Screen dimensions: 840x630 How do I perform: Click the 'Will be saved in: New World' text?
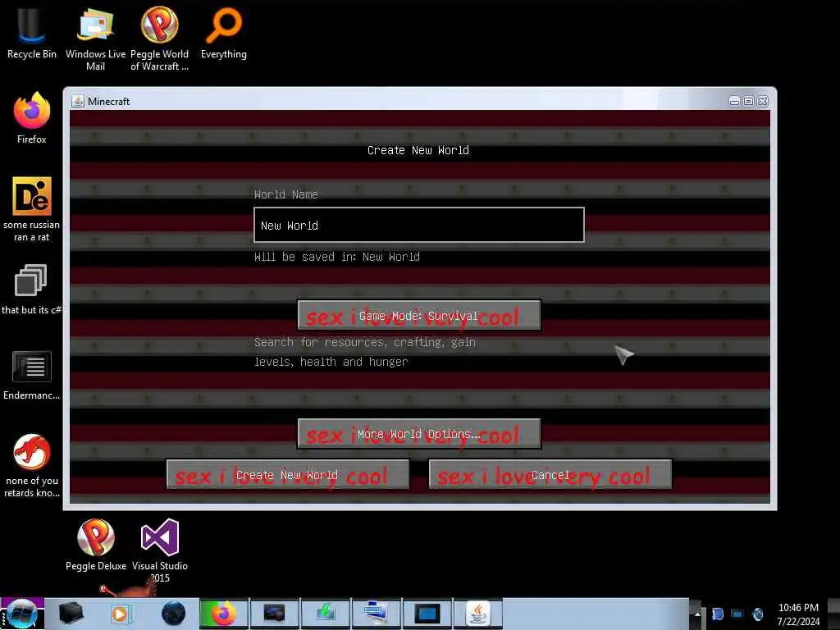[x=337, y=257]
